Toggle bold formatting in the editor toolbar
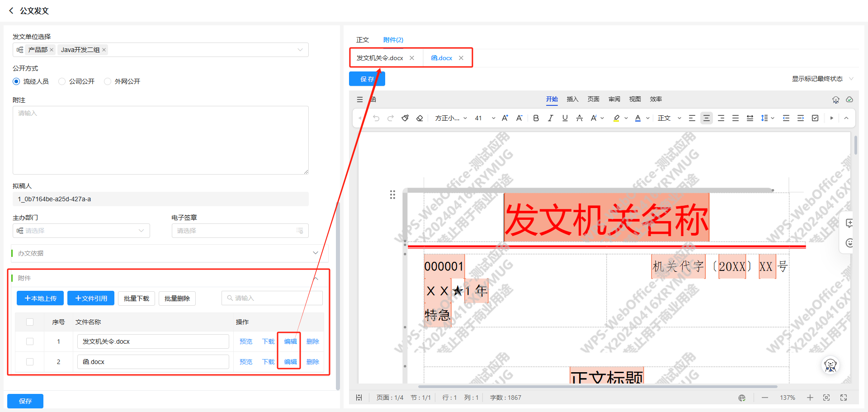 [536, 118]
